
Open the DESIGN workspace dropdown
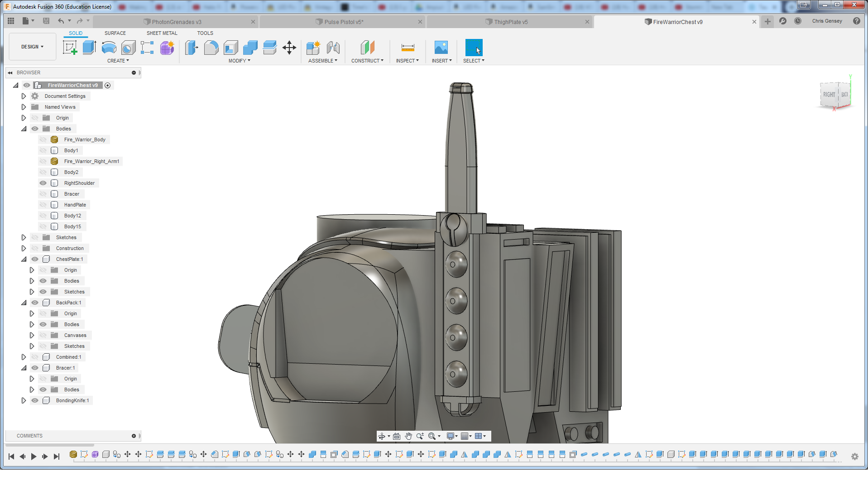click(32, 47)
